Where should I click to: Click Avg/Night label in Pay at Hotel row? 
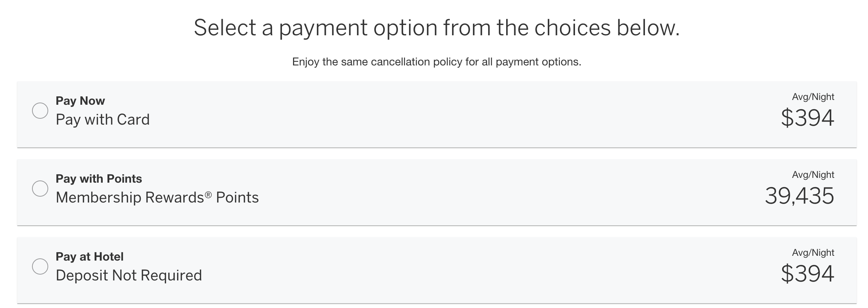[813, 253]
